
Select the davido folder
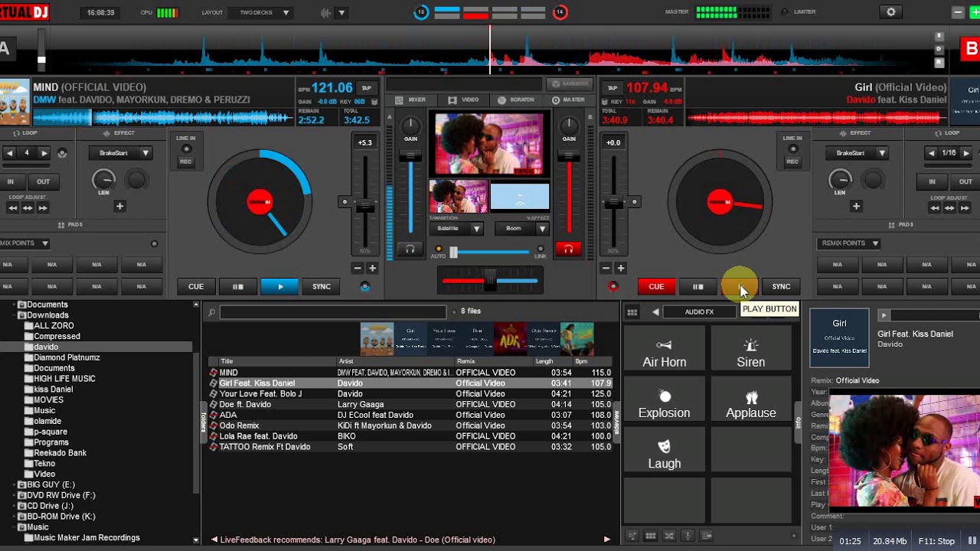(46, 347)
